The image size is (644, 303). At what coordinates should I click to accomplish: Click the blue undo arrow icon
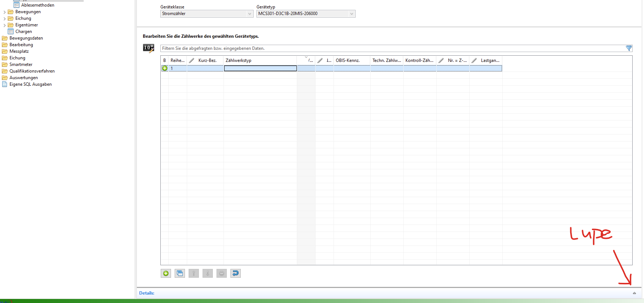click(x=236, y=273)
